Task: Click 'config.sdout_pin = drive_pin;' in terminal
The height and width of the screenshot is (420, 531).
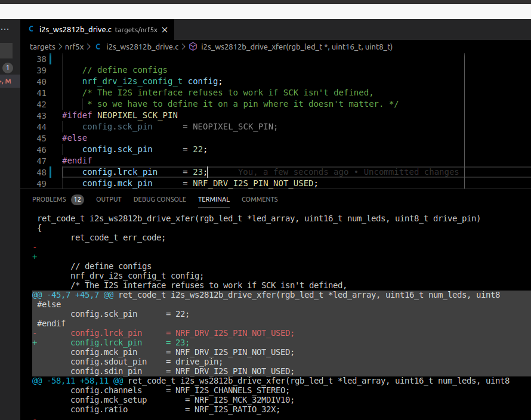Action: pos(147,362)
